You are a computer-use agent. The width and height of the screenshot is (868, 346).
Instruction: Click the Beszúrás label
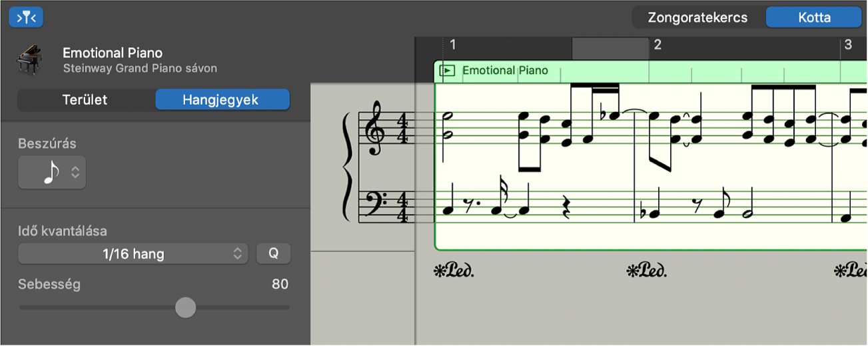[x=47, y=143]
